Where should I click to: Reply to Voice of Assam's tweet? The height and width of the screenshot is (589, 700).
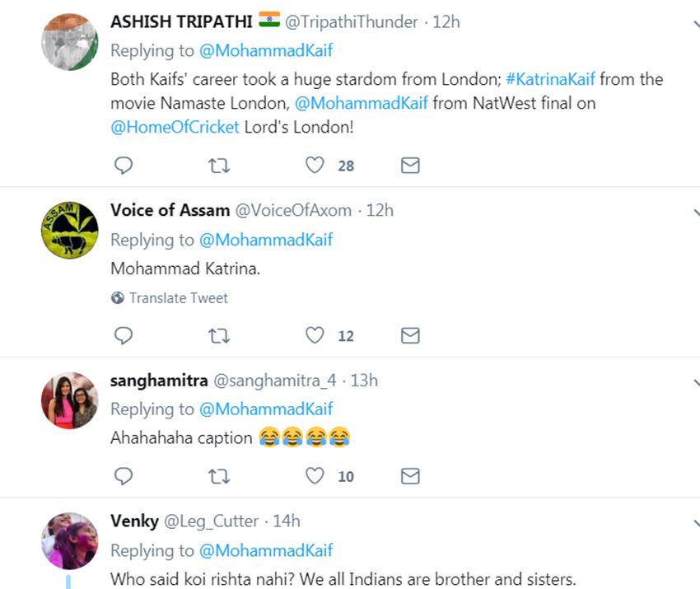[x=123, y=335]
